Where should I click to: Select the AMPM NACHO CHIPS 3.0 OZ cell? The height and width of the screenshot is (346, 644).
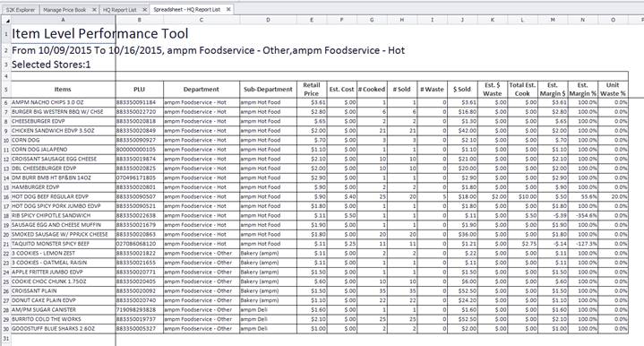tap(64, 102)
